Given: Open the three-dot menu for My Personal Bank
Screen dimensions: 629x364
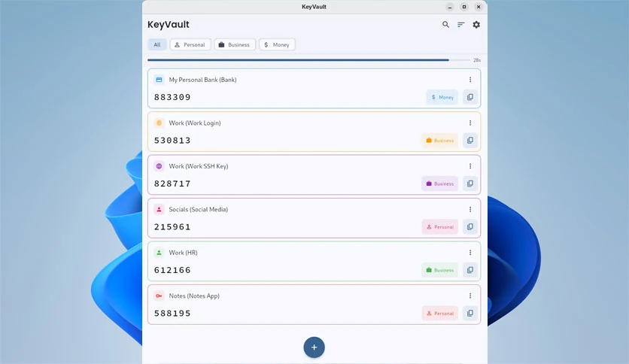Looking at the screenshot, I should click(470, 80).
